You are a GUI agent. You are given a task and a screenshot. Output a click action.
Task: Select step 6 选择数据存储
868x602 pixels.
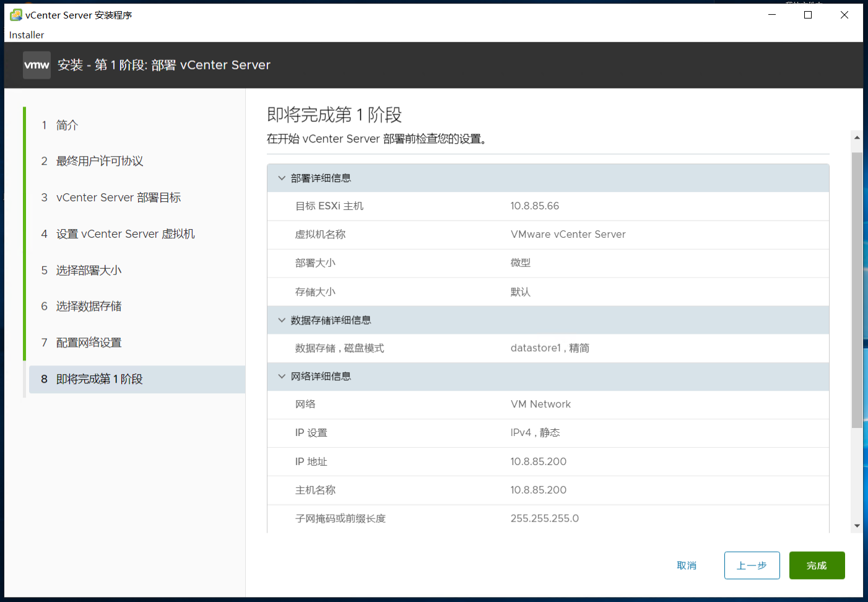click(x=89, y=306)
